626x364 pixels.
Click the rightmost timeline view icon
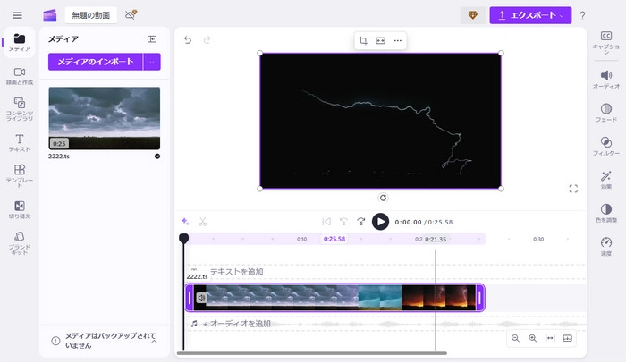[x=567, y=338]
